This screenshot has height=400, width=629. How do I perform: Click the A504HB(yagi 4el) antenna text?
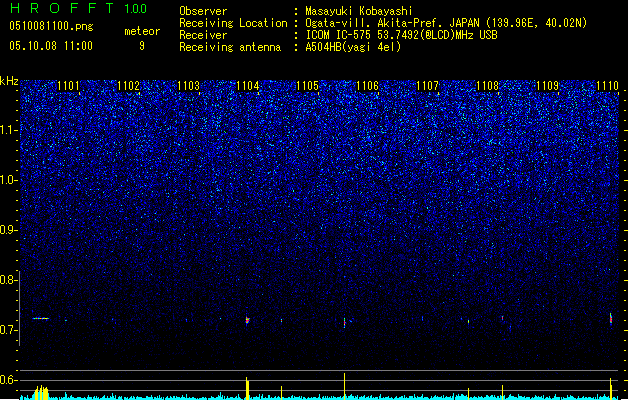click(353, 47)
